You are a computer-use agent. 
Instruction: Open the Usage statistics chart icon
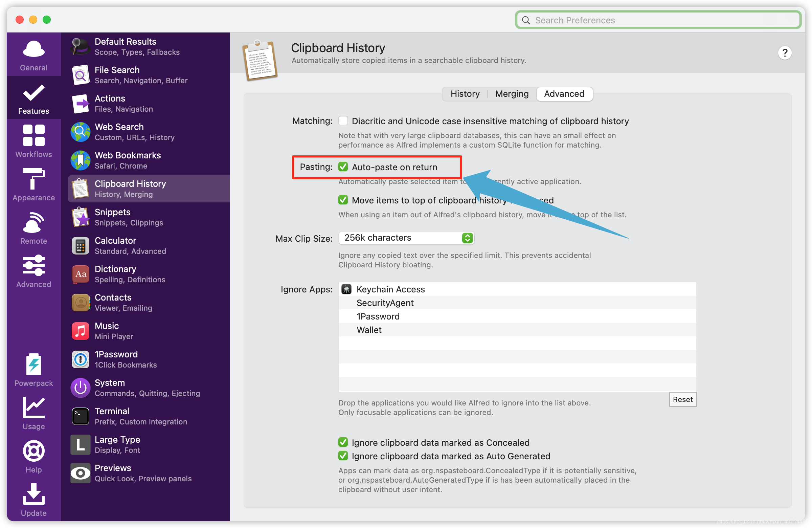(x=33, y=407)
